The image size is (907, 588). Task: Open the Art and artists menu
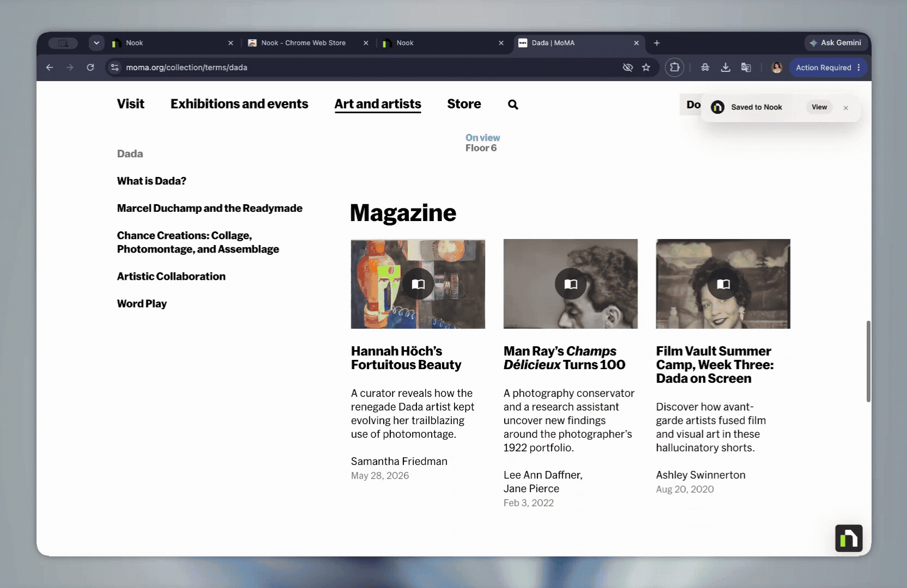[378, 104]
